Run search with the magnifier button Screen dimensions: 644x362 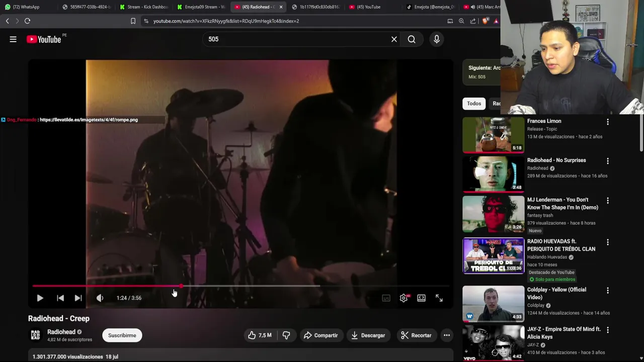pyautogui.click(x=412, y=39)
